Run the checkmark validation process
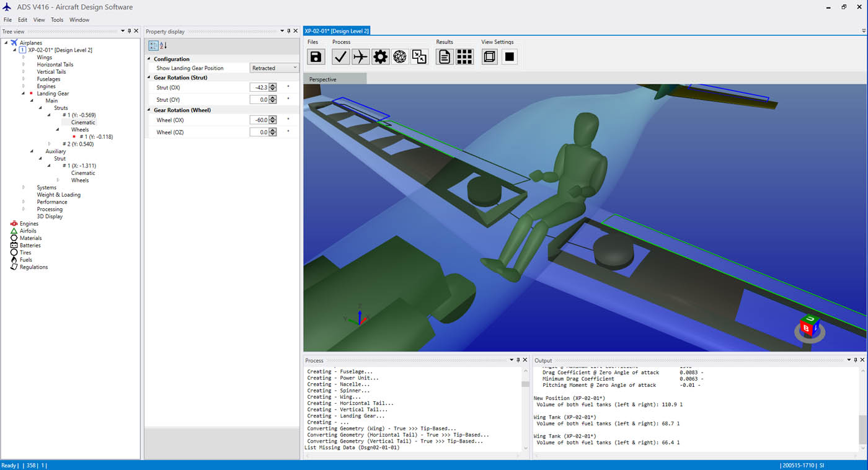 pos(340,56)
